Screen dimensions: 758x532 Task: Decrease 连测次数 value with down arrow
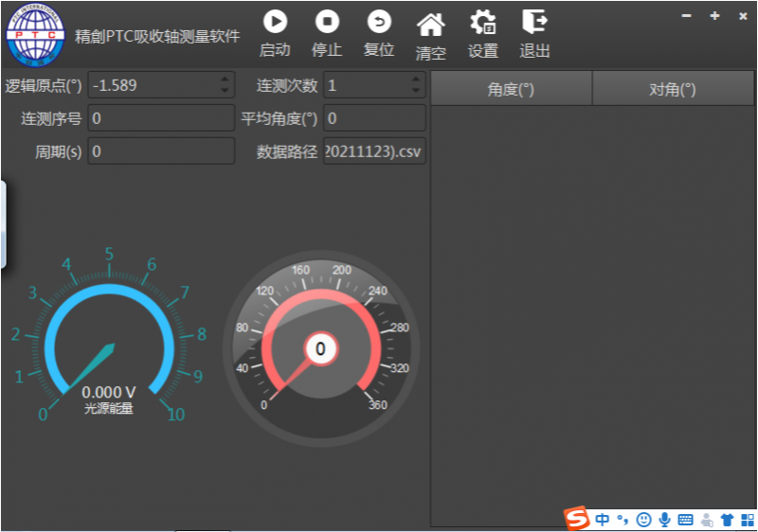click(x=416, y=91)
